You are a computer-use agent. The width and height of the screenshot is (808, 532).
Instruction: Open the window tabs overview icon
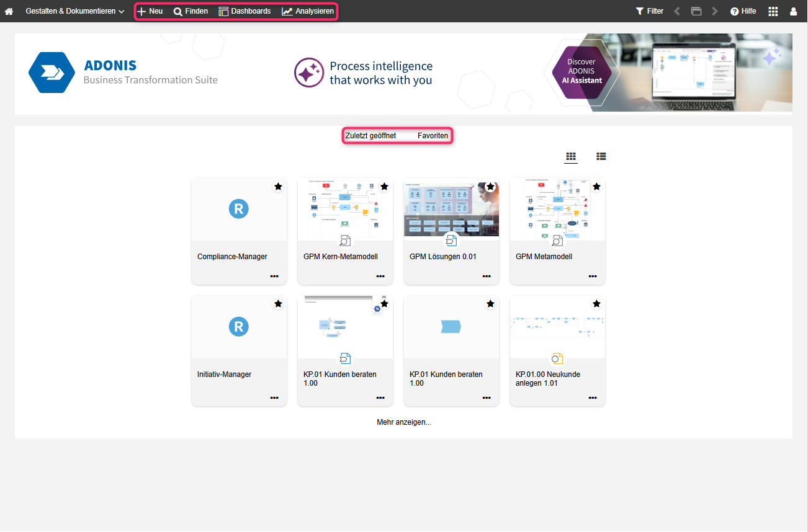(696, 11)
